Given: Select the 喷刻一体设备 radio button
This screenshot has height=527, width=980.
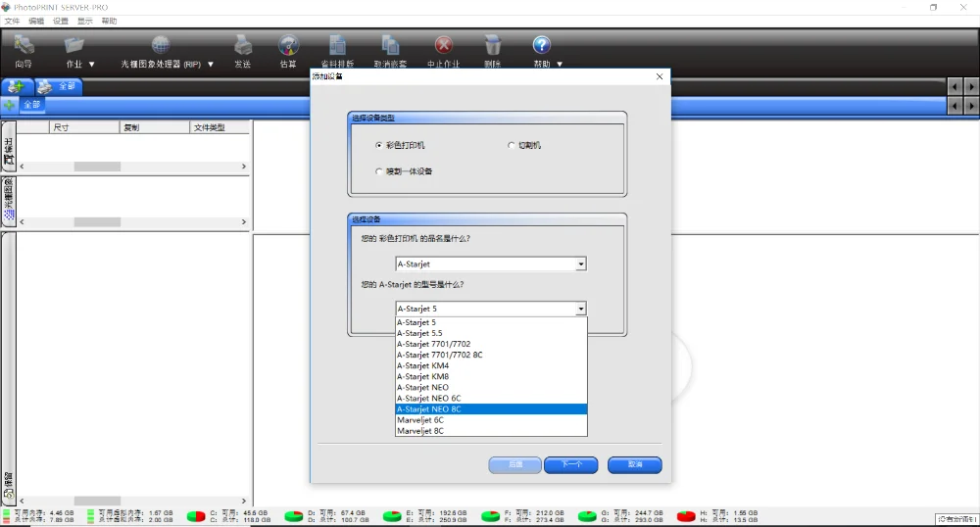Looking at the screenshot, I should click(378, 171).
